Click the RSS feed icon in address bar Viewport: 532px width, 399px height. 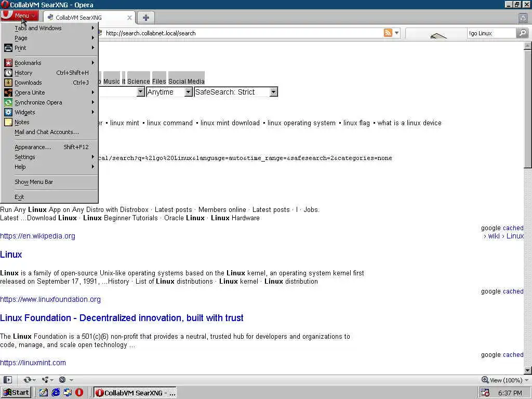388,33
